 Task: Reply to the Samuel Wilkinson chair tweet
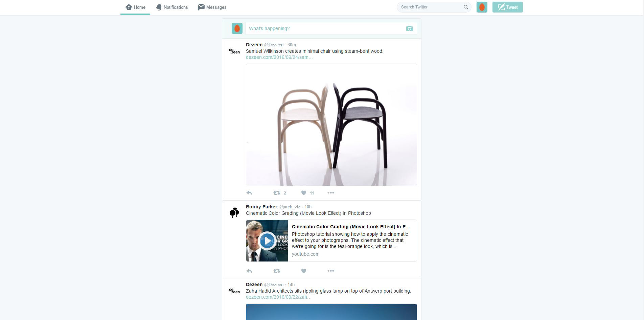coord(249,193)
